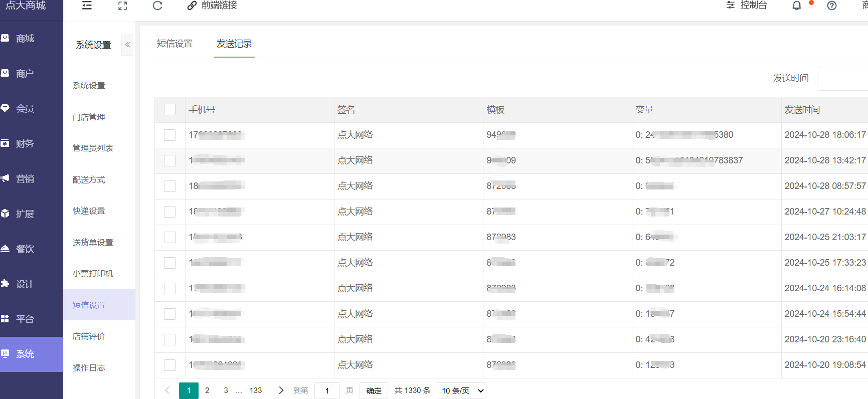868x399 pixels.
Task: Check the row dated 2024-10-28 18:06:17
Action: coord(170,135)
